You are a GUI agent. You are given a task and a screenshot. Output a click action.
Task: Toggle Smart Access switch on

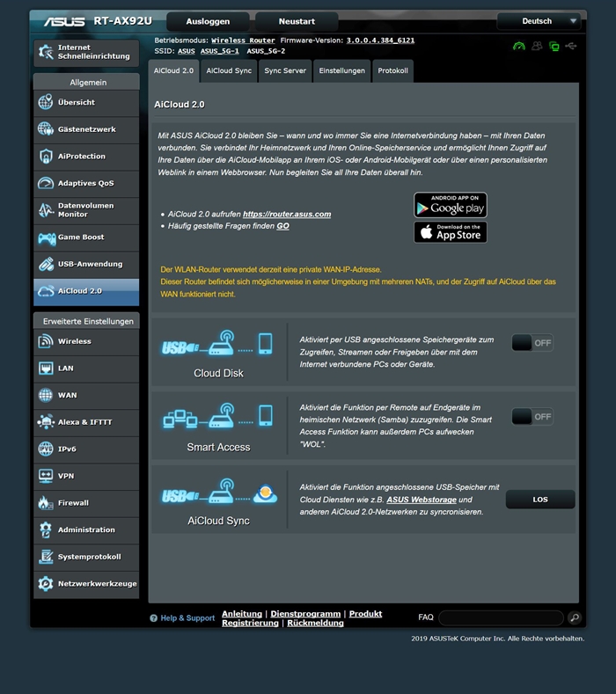[532, 417]
